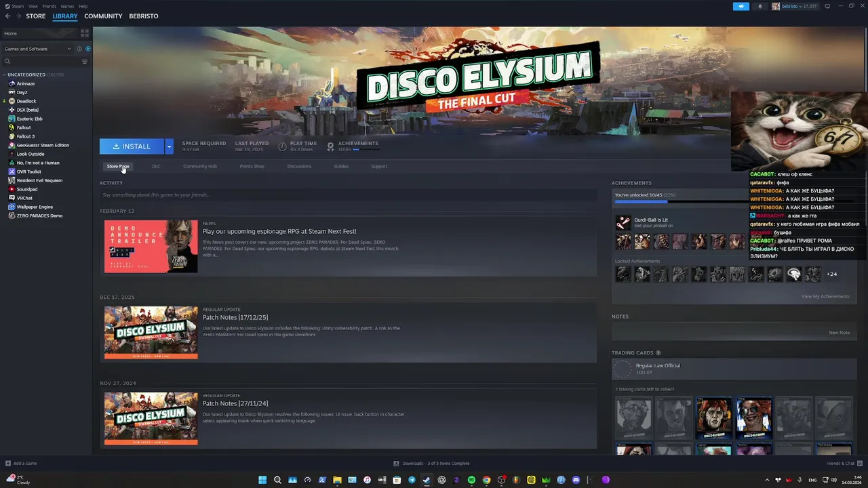Screen dimensions: 868x488
Task: Select the Wallpaper Engine icon
Action: (12, 207)
